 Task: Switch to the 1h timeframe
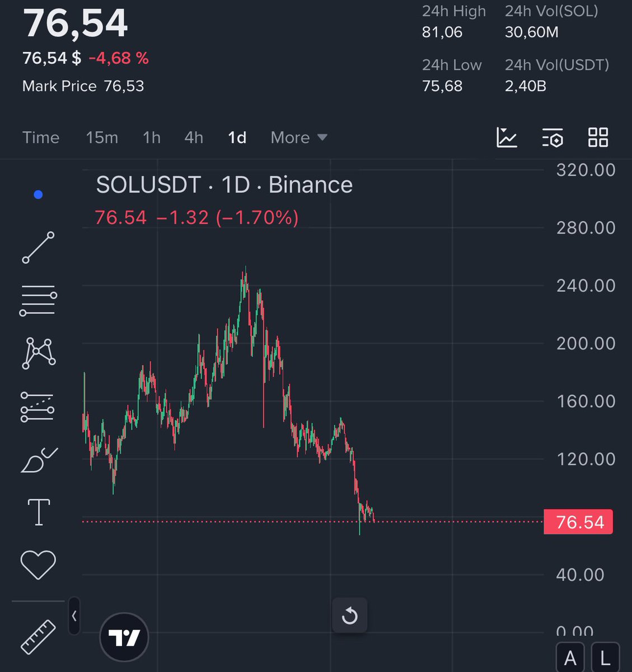152,137
